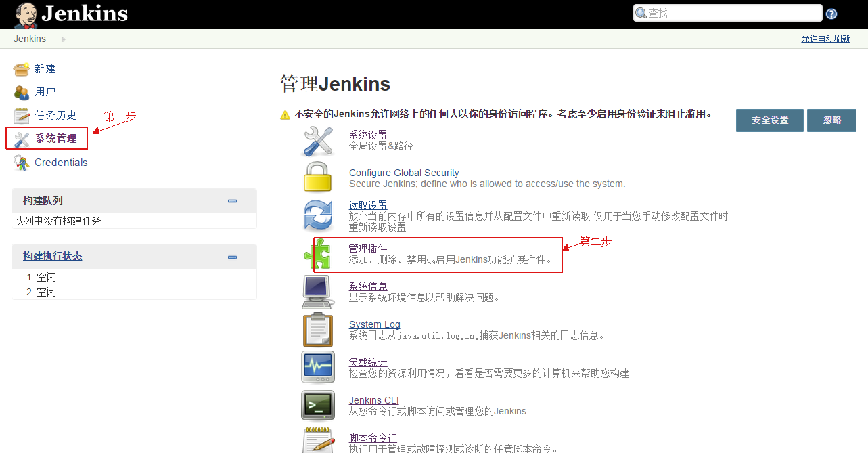The image size is (868, 453).
Task: Focus the 查找 search box
Action: pos(727,13)
